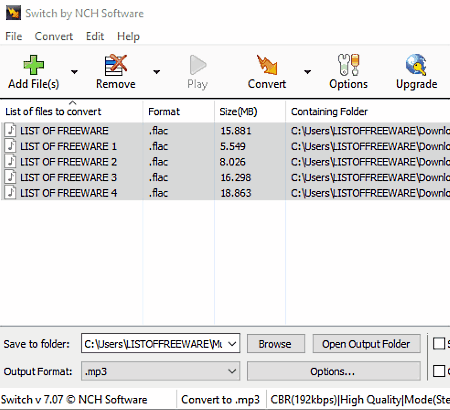The width and height of the screenshot is (450, 410).
Task: Select the first LIST OF FREEWARE file name
Action: pos(64,131)
